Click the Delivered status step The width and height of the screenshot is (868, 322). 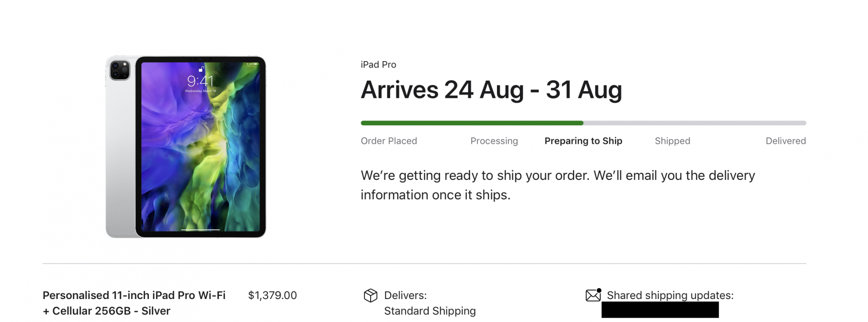[786, 141]
